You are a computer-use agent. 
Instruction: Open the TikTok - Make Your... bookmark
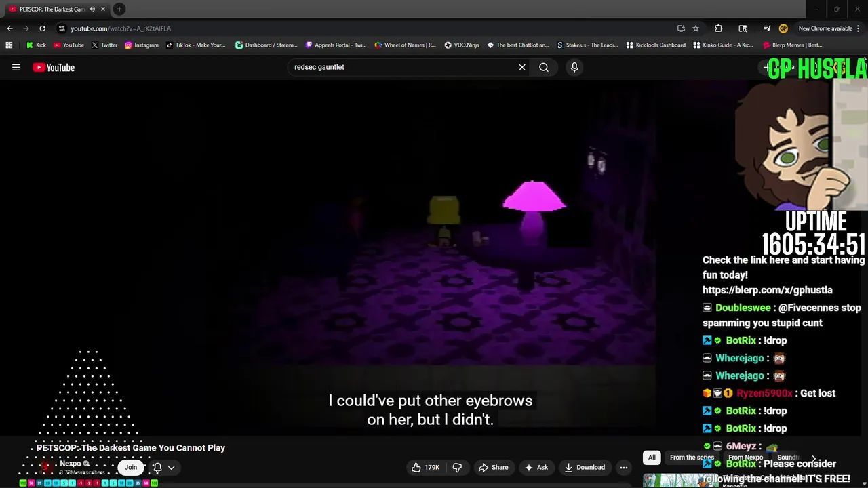[x=195, y=45]
